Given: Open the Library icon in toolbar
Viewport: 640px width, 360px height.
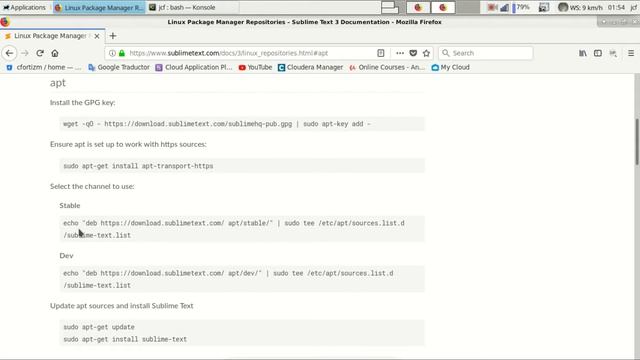Looking at the screenshot, I should (582, 53).
